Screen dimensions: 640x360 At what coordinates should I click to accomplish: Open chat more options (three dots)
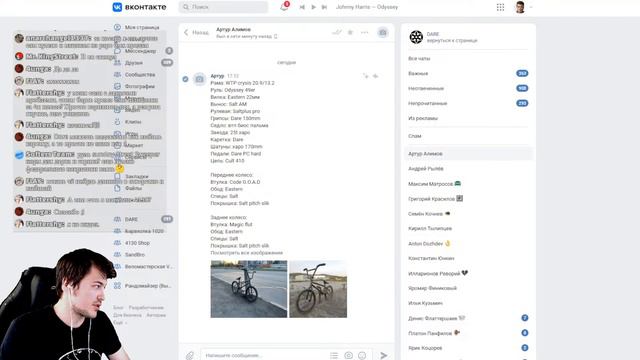click(x=364, y=32)
